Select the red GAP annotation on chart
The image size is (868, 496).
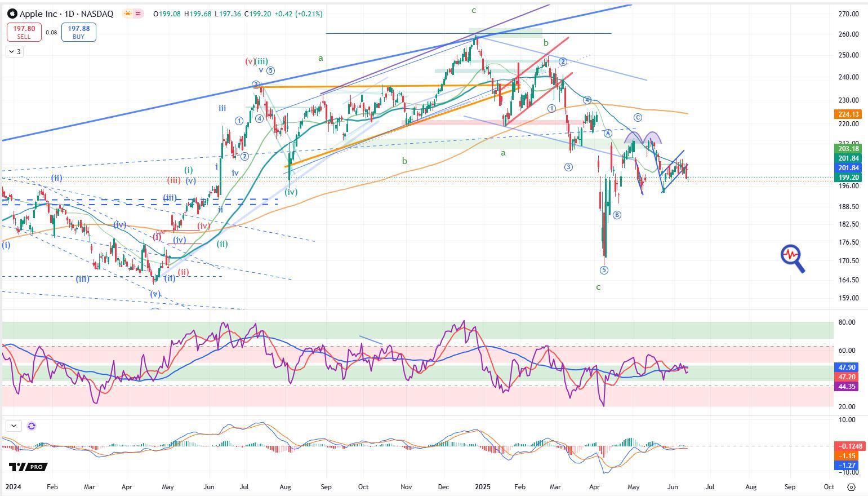click(x=161, y=232)
